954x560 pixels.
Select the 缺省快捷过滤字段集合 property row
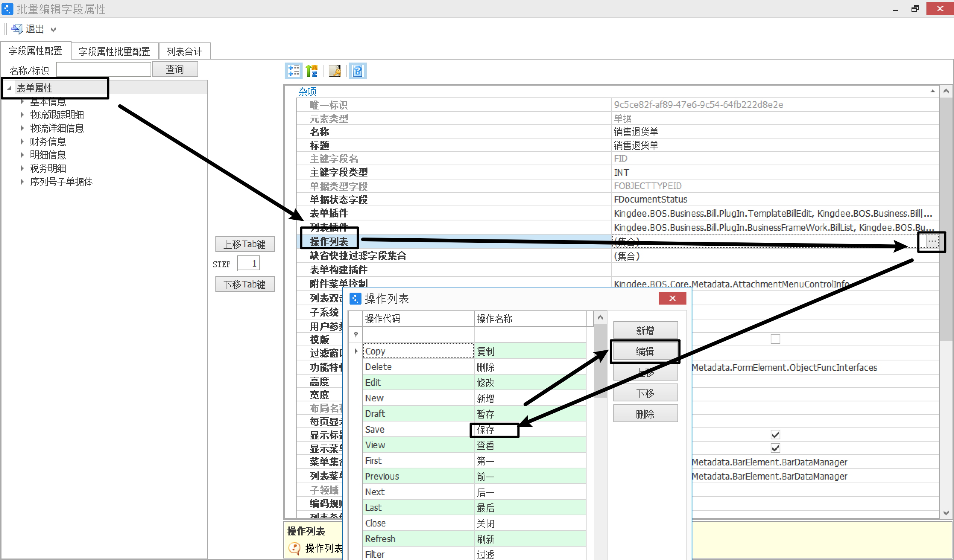[x=617, y=256]
